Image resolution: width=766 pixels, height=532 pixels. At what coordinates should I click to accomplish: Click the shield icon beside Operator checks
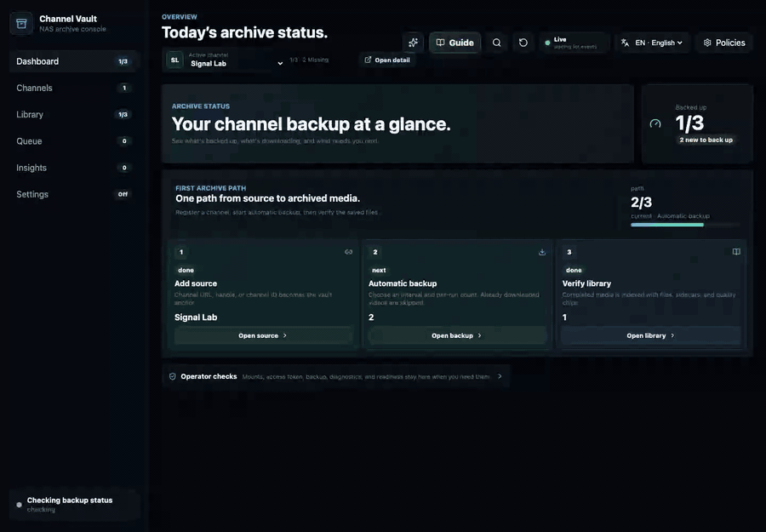click(173, 376)
